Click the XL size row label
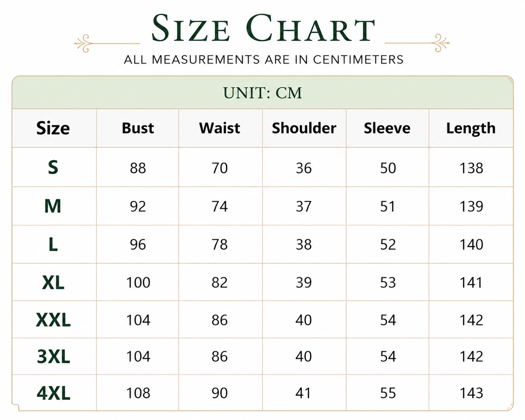Viewport: 525px width, 420px height. click(53, 283)
